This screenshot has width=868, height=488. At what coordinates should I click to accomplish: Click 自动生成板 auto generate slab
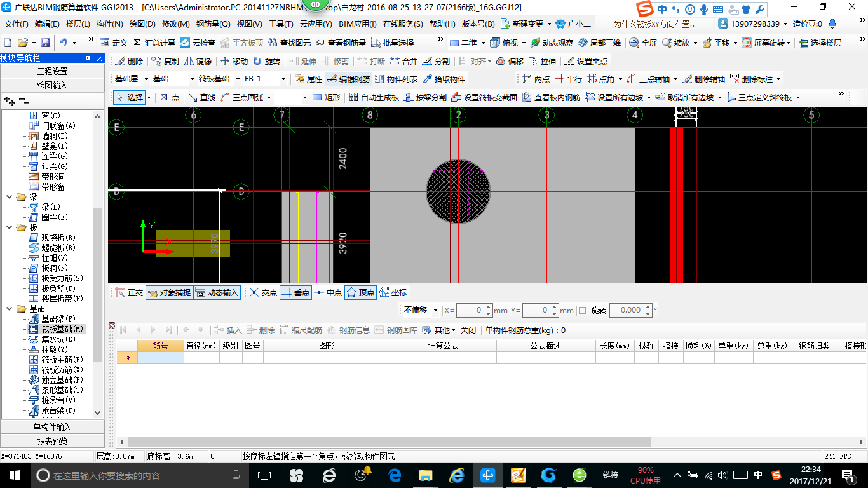point(374,97)
